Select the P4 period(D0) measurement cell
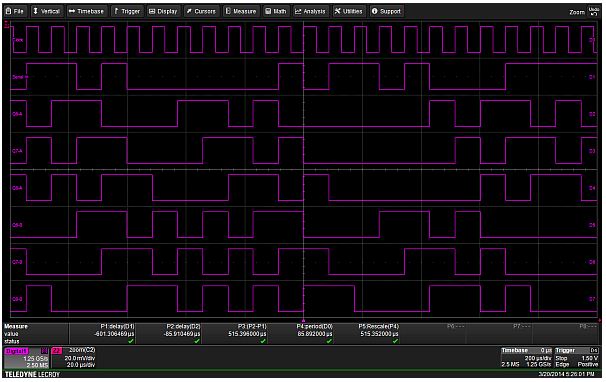The width and height of the screenshot is (606, 382). click(300, 334)
